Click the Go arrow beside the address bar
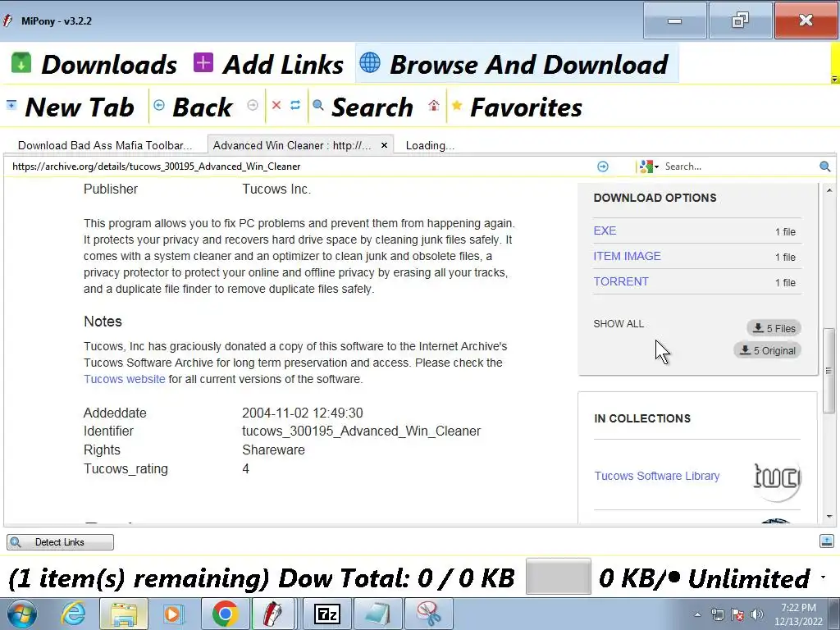 [x=603, y=167]
